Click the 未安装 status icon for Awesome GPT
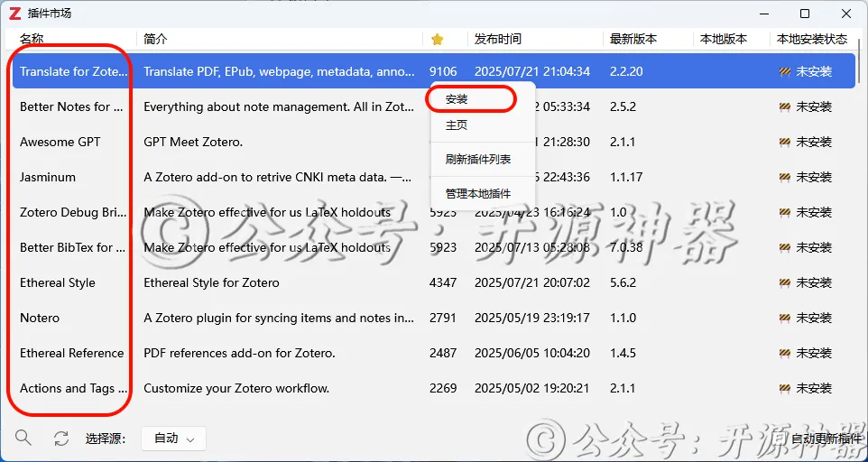The width and height of the screenshot is (868, 462). (784, 143)
